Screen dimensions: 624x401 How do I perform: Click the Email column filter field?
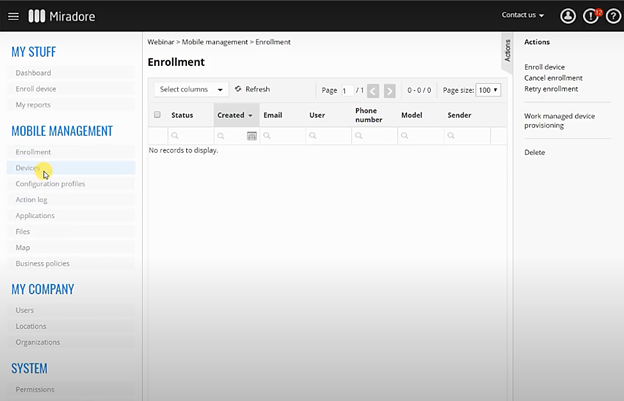tap(282, 135)
